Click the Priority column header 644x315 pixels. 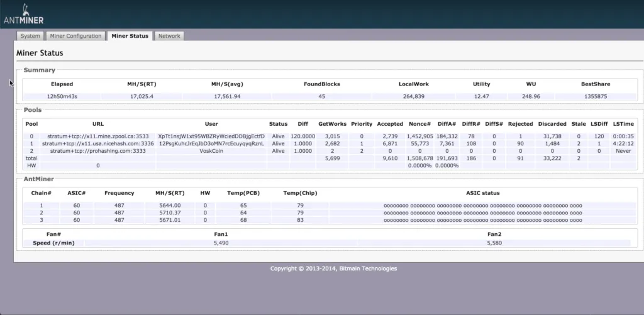click(x=362, y=124)
